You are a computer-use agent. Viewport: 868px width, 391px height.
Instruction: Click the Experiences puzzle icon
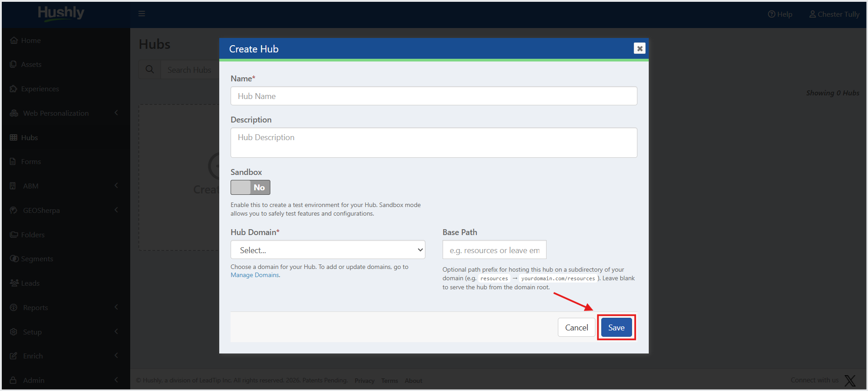pos(14,89)
